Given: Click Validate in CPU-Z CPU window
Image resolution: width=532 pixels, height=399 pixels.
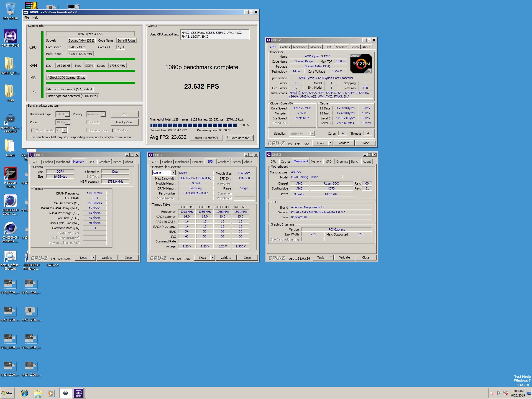Looking at the screenshot, I should point(344,143).
